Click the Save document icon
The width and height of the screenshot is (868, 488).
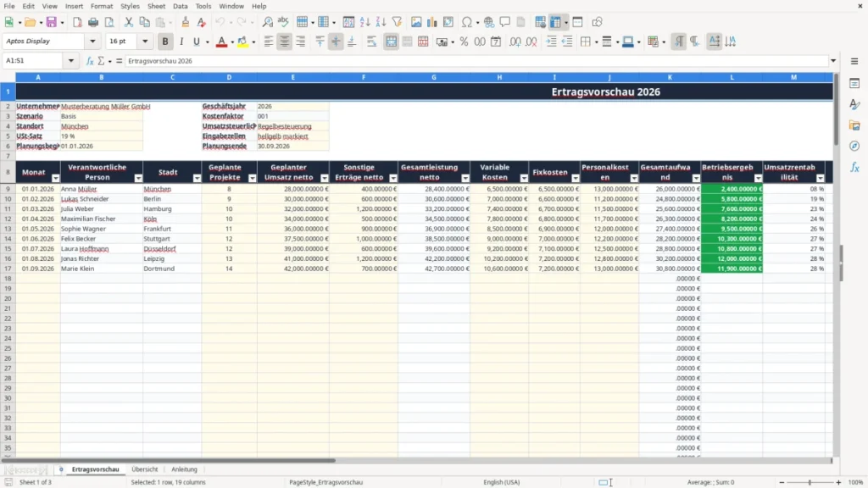(x=52, y=22)
